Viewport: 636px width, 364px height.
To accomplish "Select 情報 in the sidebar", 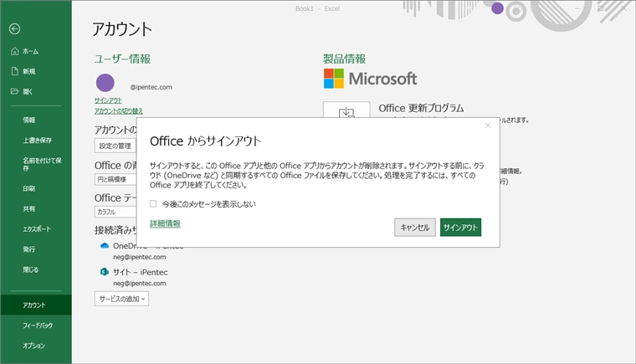I will pos(28,120).
